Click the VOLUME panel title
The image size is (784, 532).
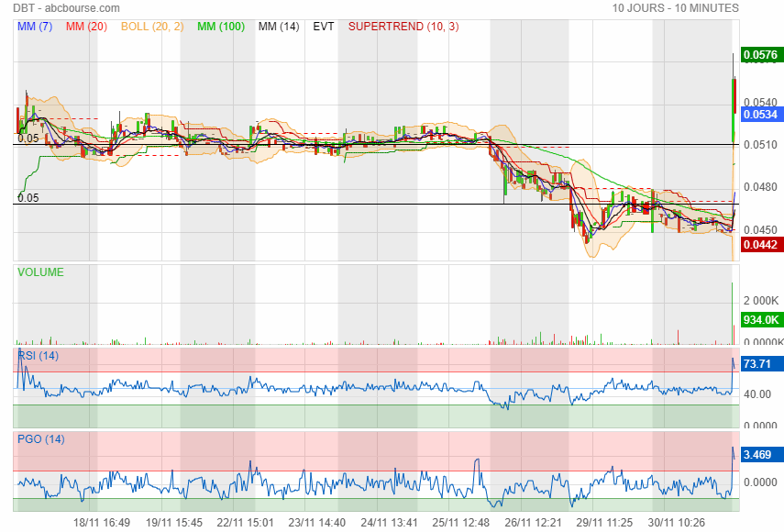tap(41, 272)
